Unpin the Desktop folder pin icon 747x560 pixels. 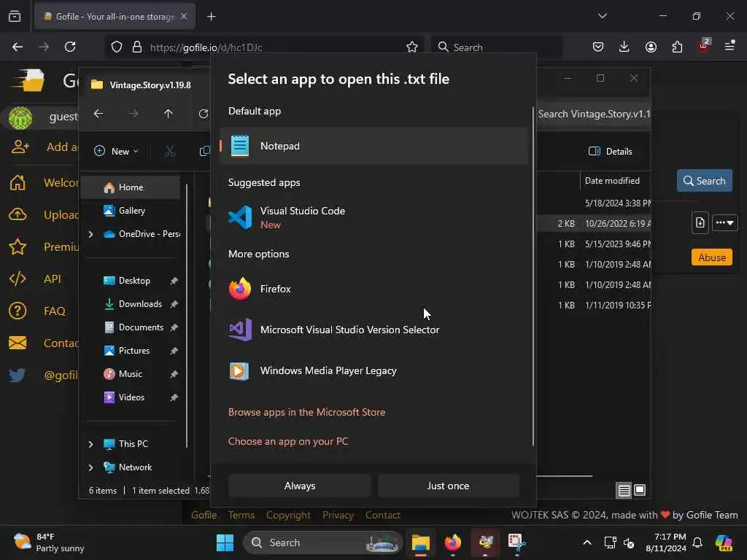pos(174,281)
